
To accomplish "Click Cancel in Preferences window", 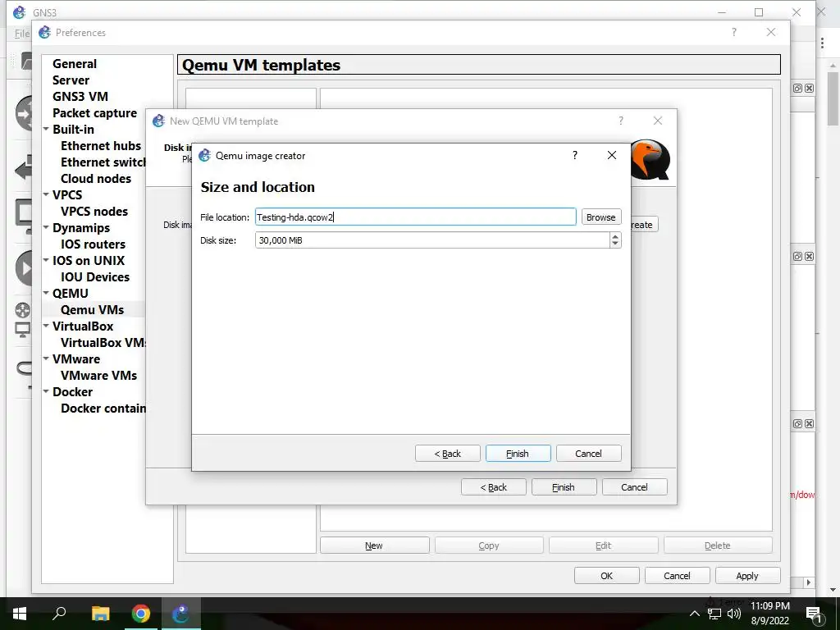I will pyautogui.click(x=677, y=576).
